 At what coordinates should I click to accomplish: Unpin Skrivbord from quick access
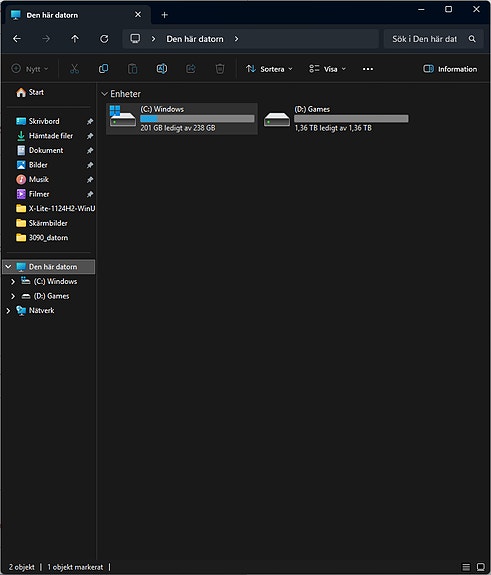point(90,121)
